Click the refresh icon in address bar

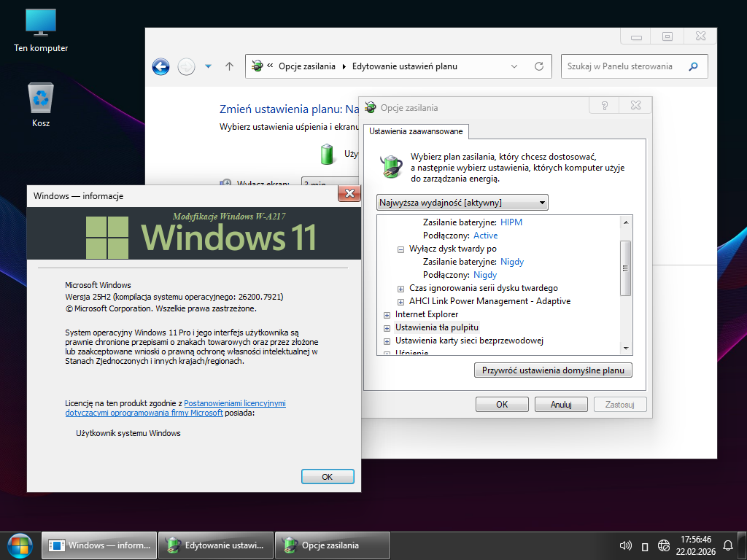tap(539, 66)
